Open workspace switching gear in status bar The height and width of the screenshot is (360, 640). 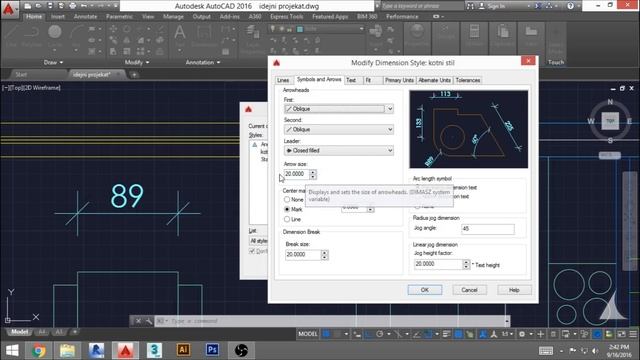[522, 334]
